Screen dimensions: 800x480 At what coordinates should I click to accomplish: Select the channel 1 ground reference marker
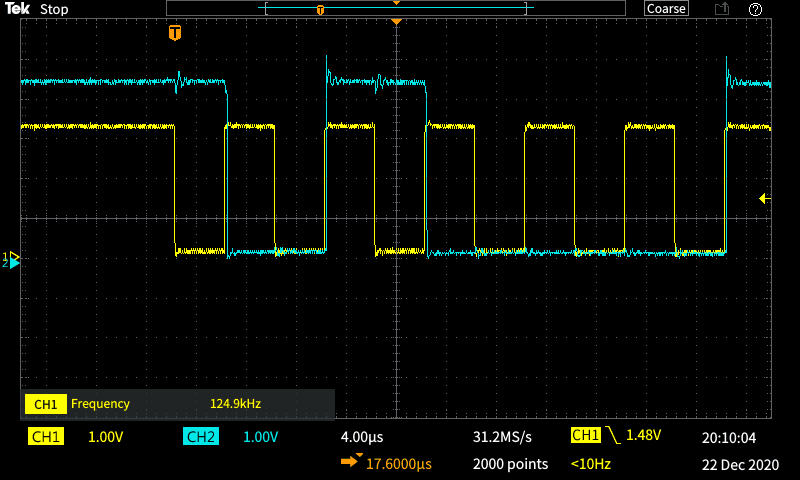pos(13,257)
